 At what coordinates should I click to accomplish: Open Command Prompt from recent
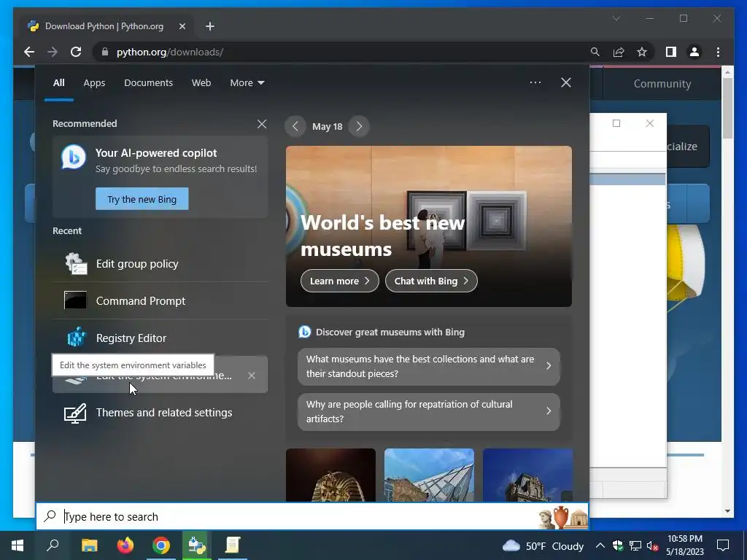coord(160,300)
